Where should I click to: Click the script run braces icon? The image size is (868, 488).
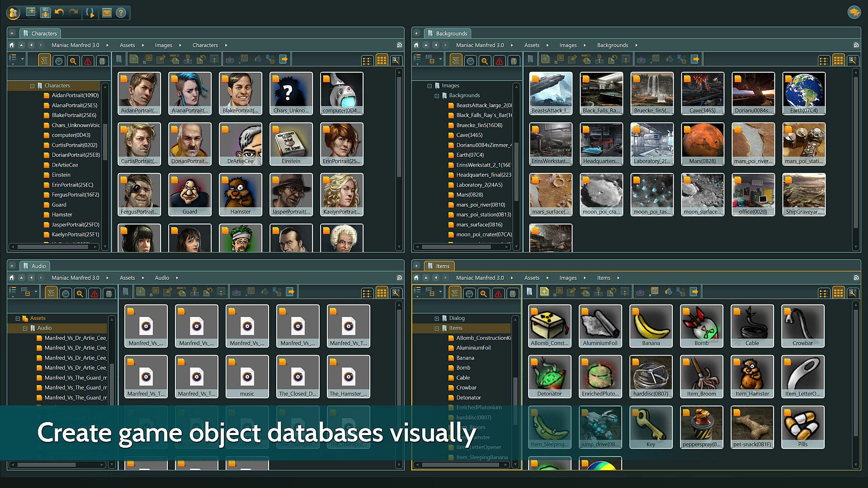90,13
